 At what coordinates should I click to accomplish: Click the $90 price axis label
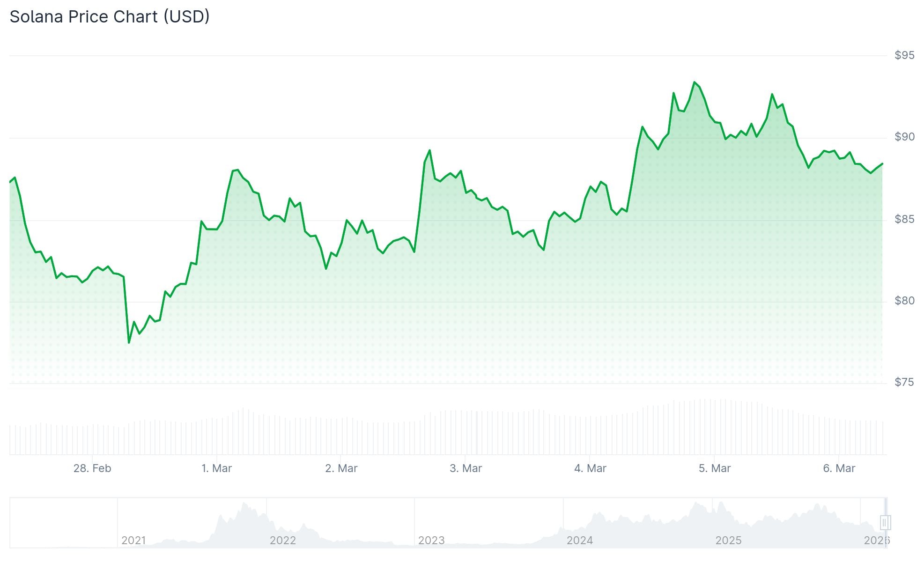(904, 137)
